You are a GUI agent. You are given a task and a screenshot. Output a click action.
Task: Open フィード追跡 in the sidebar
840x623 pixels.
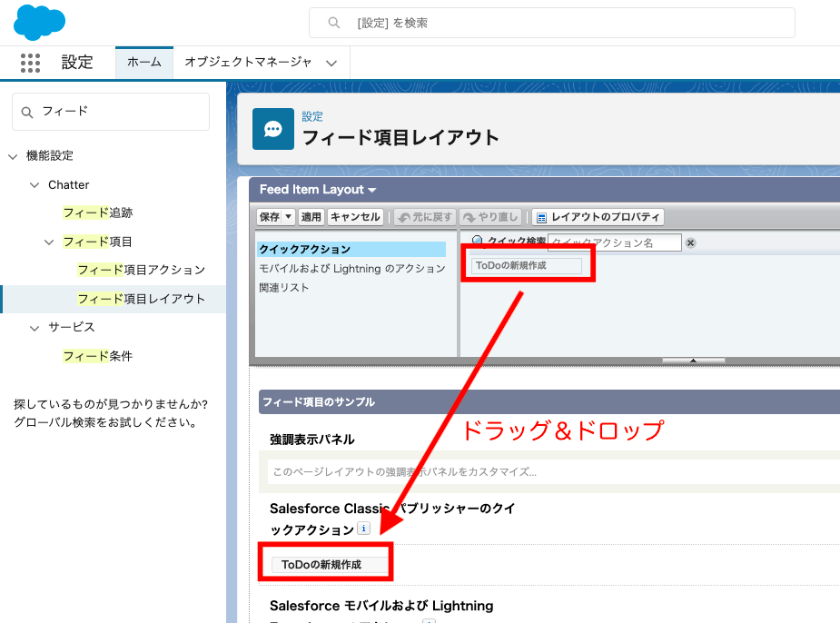coord(98,213)
